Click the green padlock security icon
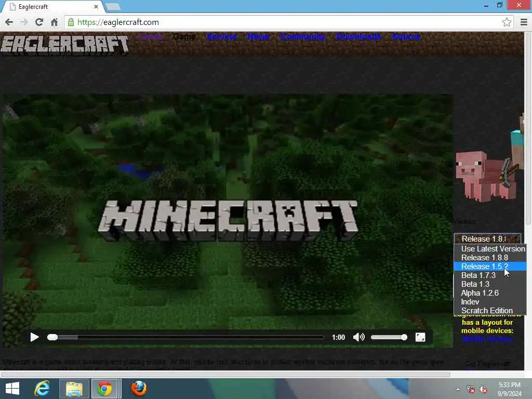Screen dimensions: 532x399 point(71,22)
